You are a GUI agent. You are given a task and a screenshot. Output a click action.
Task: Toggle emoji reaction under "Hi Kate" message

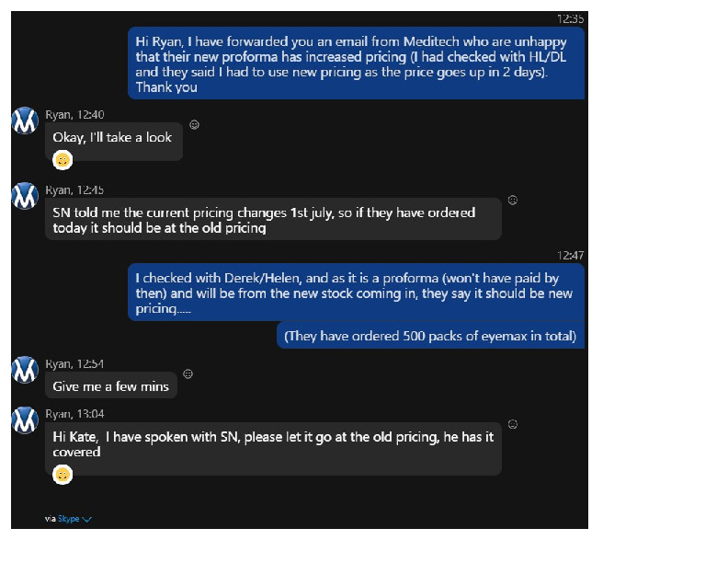tap(63, 475)
